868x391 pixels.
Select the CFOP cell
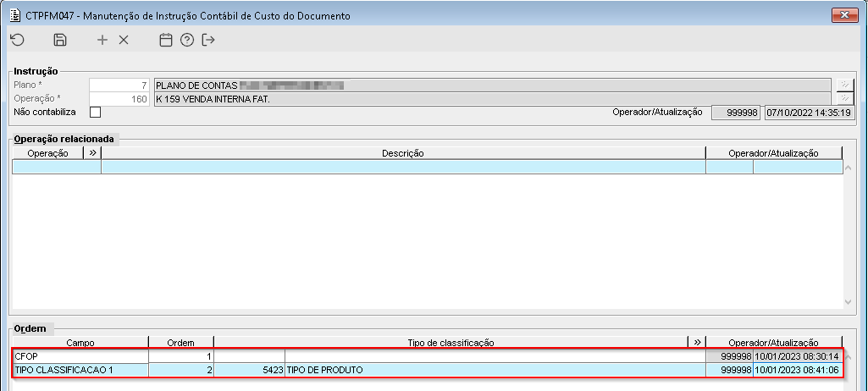tap(80, 356)
